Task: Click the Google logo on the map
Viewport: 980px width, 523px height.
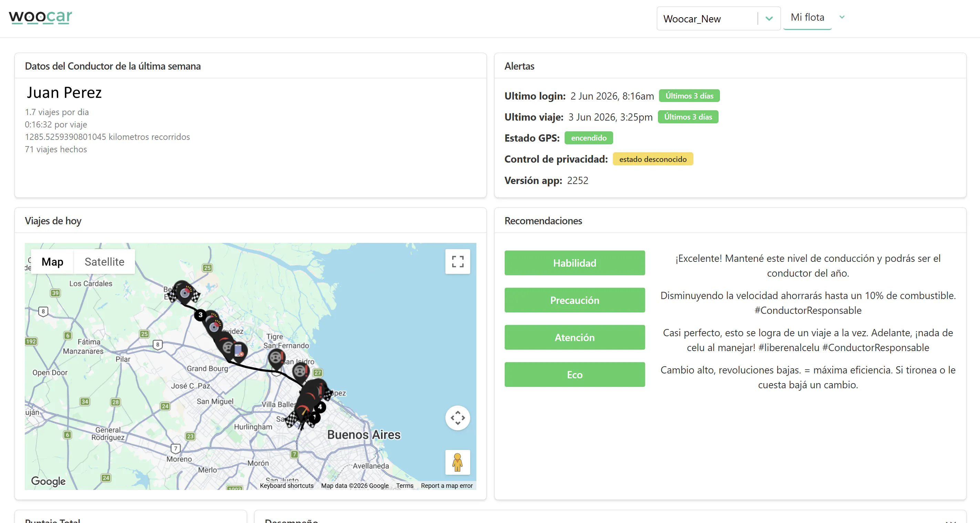Action: 48,481
